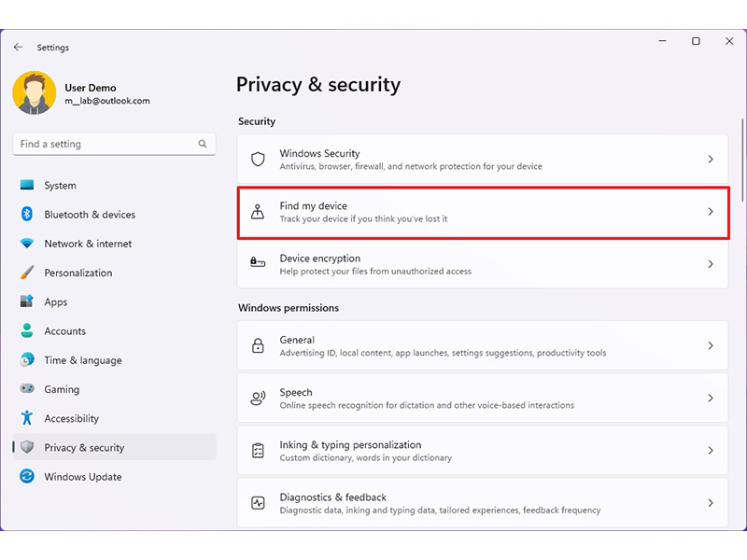Image resolution: width=747 pixels, height=560 pixels.
Task: Open Speech settings via its chevron
Action: point(711,399)
